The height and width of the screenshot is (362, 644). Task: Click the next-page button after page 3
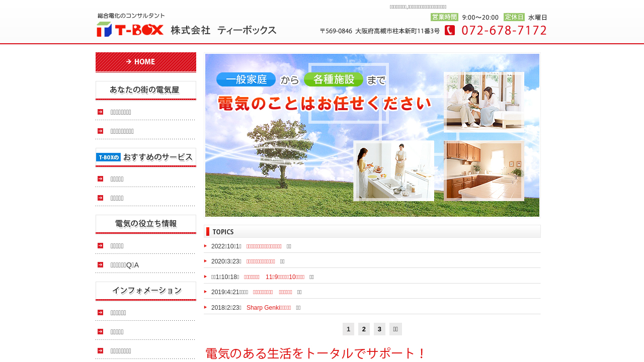[x=395, y=329]
